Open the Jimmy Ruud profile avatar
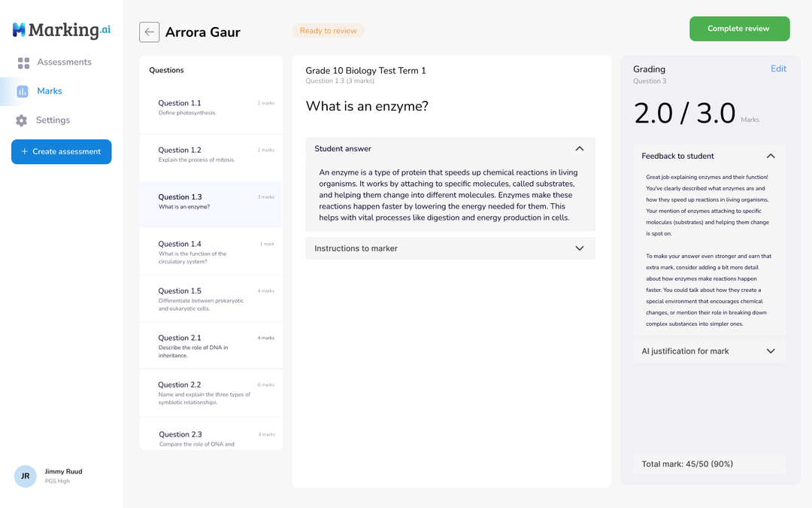This screenshot has height=508, width=812. pyautogui.click(x=25, y=476)
